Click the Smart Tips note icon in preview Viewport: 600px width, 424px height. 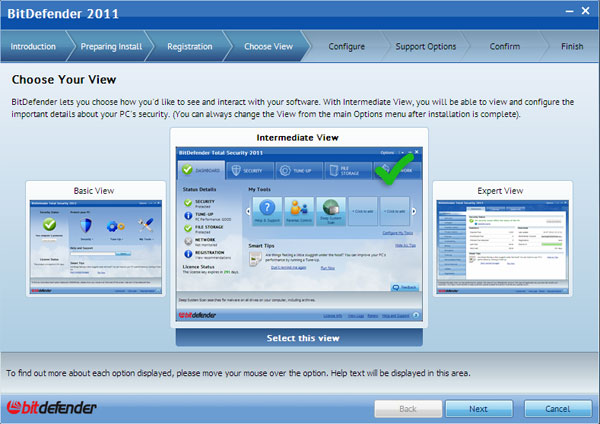tap(254, 259)
